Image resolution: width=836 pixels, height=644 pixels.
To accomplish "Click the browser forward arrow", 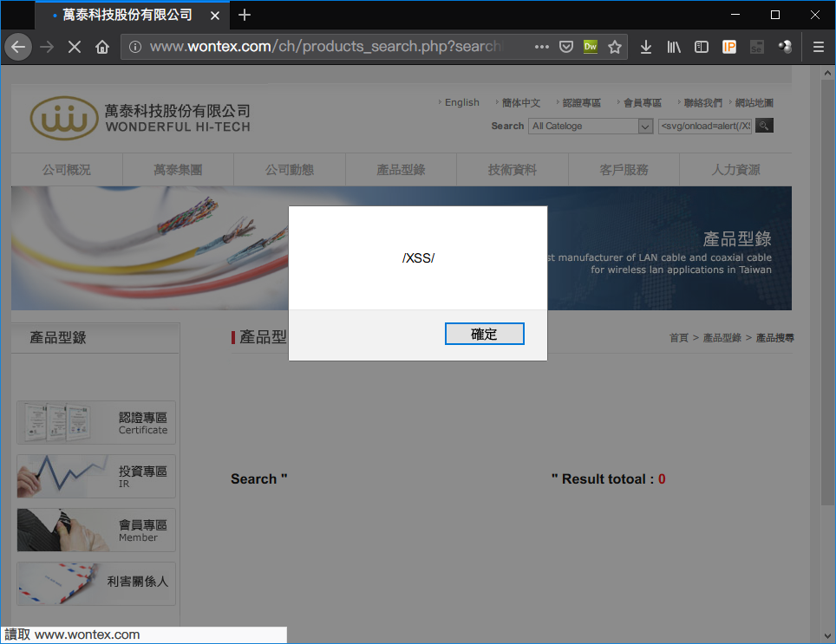I will (x=47, y=47).
